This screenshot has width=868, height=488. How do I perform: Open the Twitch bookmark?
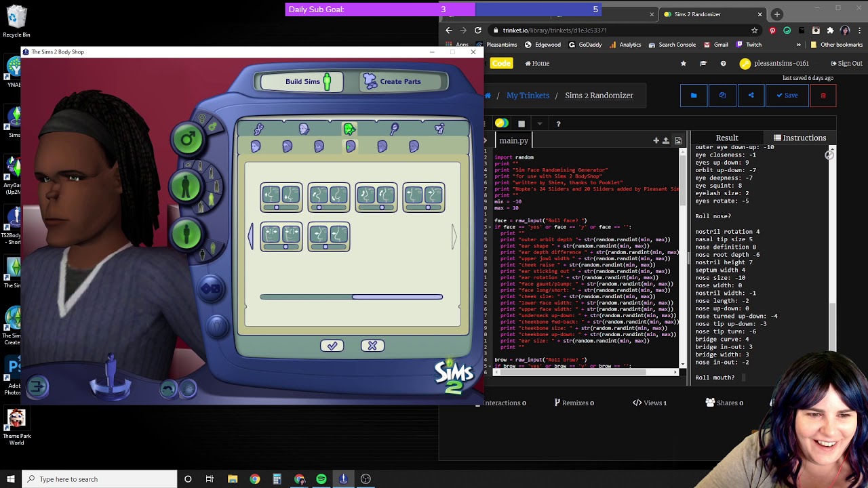point(749,45)
